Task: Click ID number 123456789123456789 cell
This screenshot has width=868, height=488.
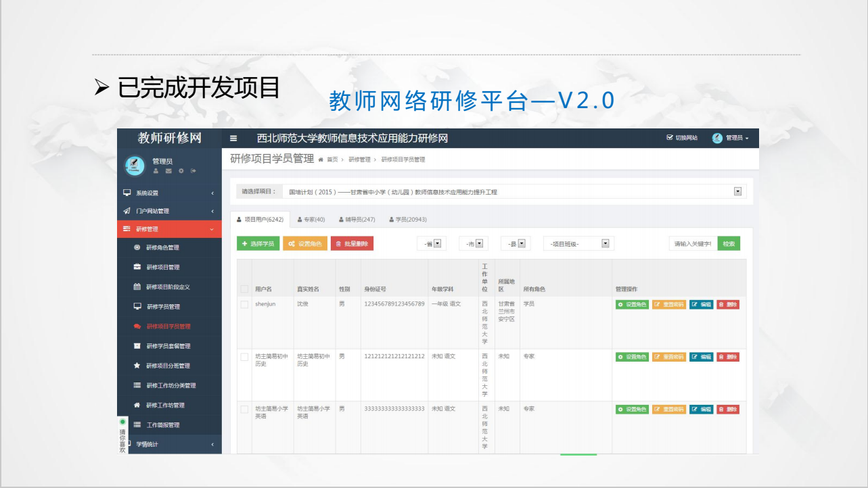Action: [394, 304]
